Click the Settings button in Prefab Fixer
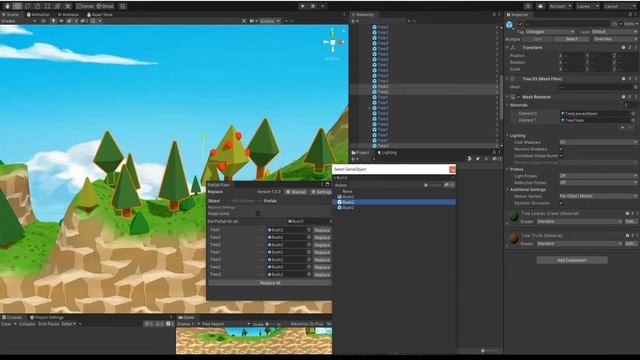The height and width of the screenshot is (360, 640). click(x=321, y=192)
